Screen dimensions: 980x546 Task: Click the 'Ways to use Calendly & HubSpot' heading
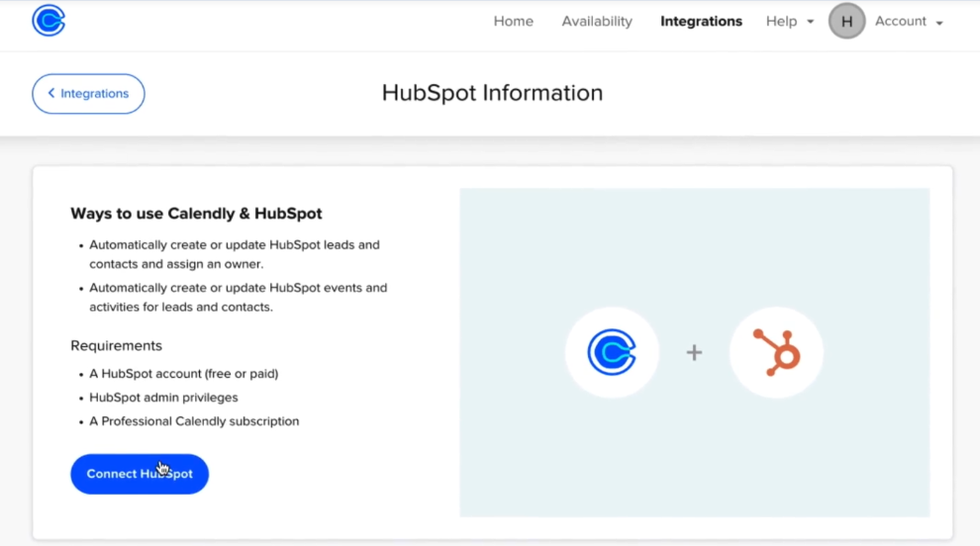click(196, 214)
